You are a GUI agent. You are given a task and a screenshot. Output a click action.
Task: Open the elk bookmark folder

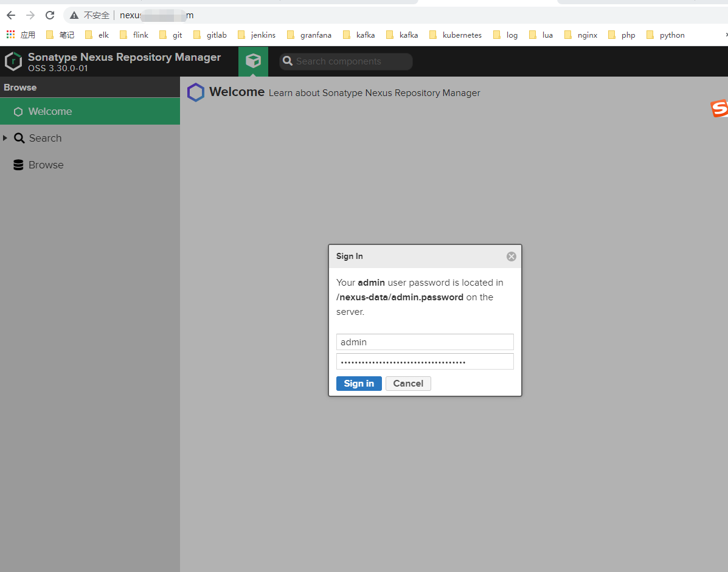click(x=97, y=35)
